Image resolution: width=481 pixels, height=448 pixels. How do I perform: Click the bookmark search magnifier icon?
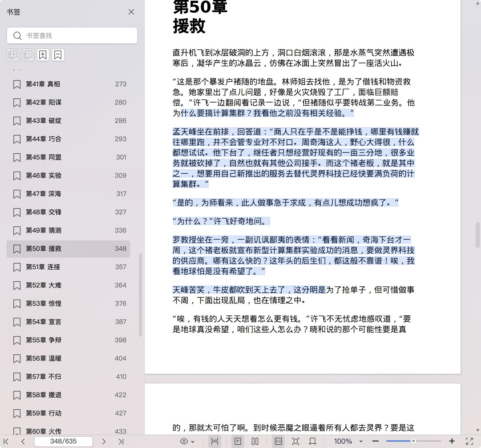tap(17, 36)
